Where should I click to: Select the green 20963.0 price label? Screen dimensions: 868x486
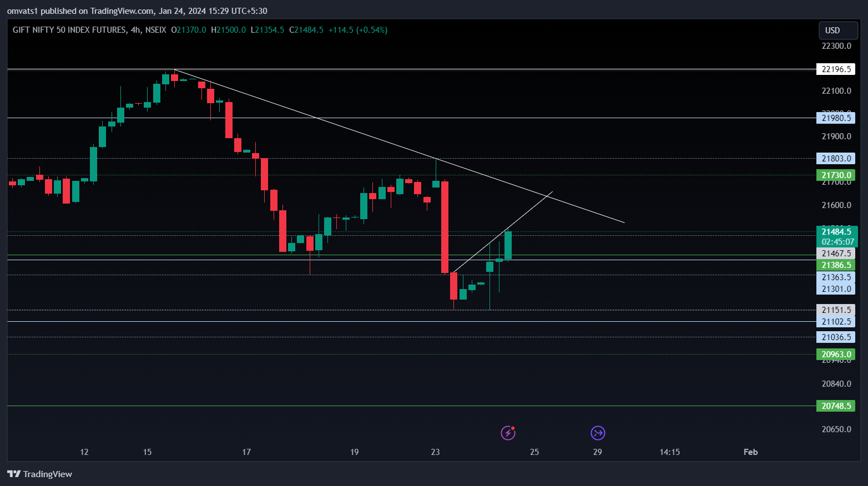[836, 355]
